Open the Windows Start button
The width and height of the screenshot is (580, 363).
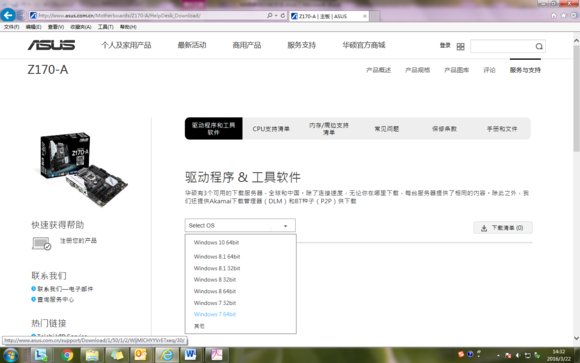10,355
